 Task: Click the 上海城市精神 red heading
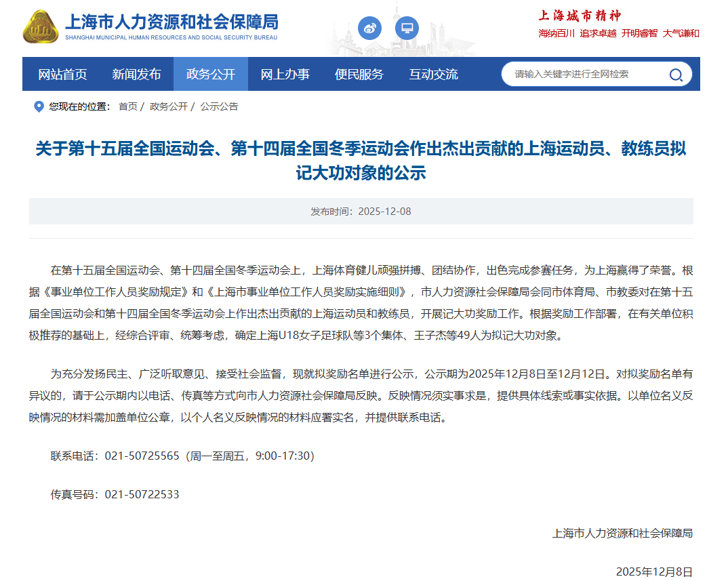tap(580, 16)
